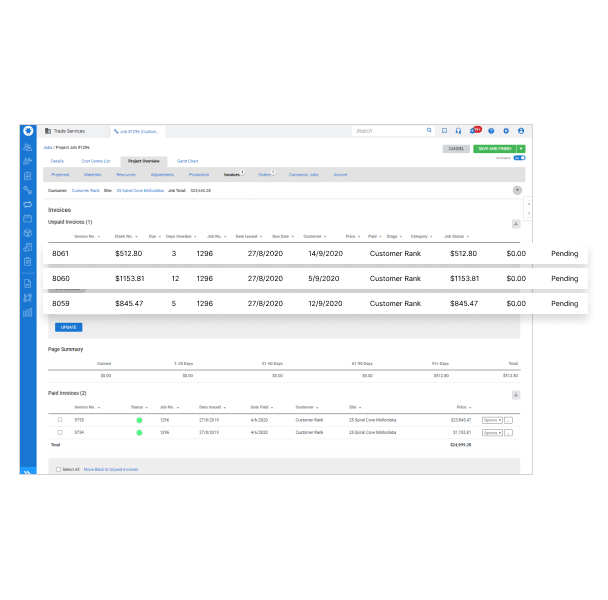Open the Save and Finish dropdown arrow

point(521,149)
